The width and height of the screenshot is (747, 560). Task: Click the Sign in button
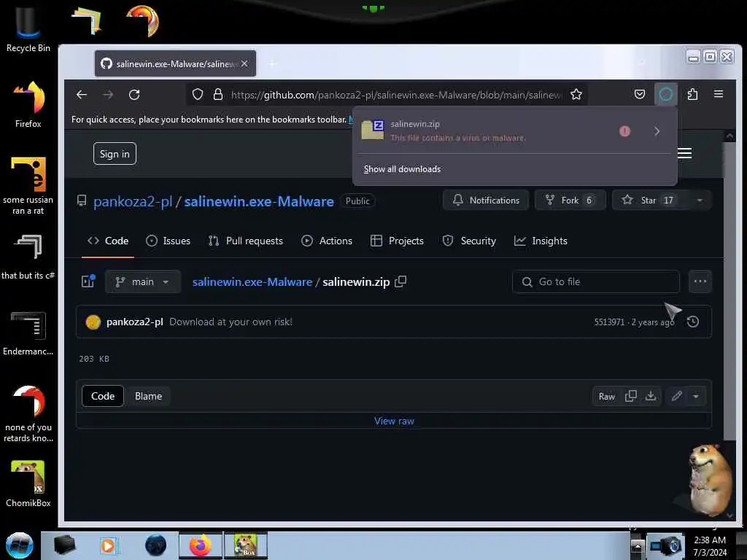(x=115, y=154)
